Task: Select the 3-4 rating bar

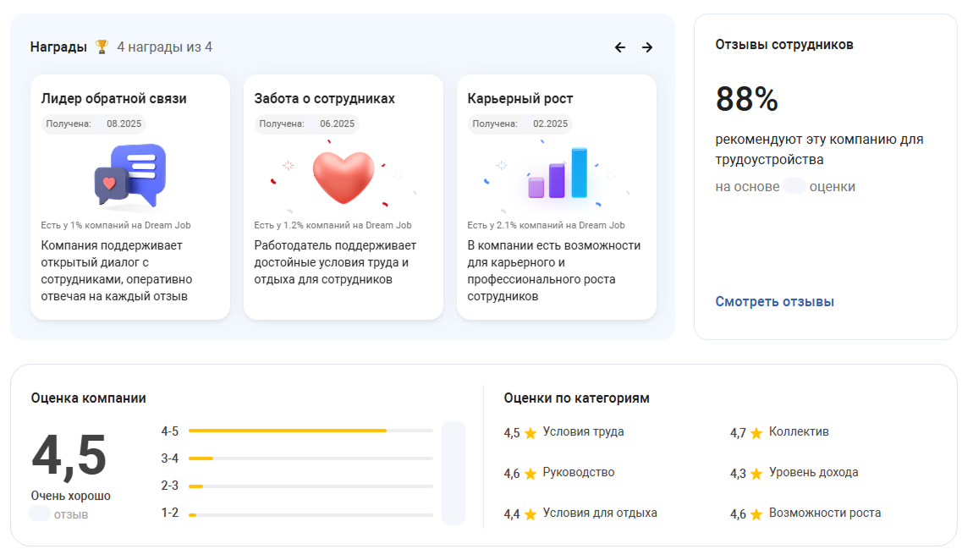Action: pos(310,458)
